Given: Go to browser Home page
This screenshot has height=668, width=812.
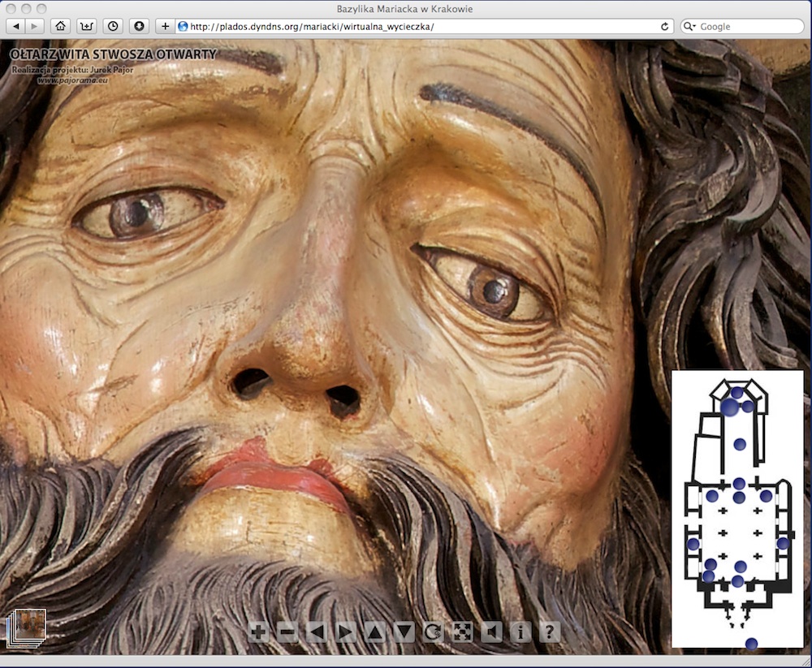Looking at the screenshot, I should pos(59,26).
